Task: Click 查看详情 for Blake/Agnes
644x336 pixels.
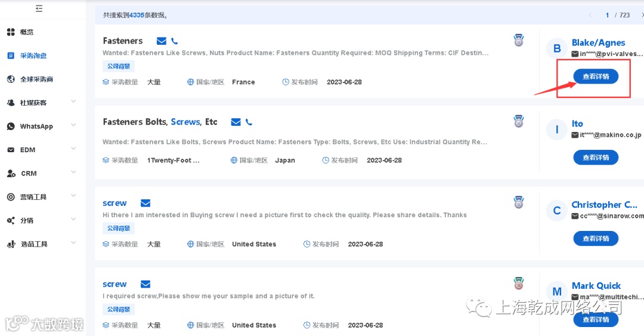Action: pos(596,76)
